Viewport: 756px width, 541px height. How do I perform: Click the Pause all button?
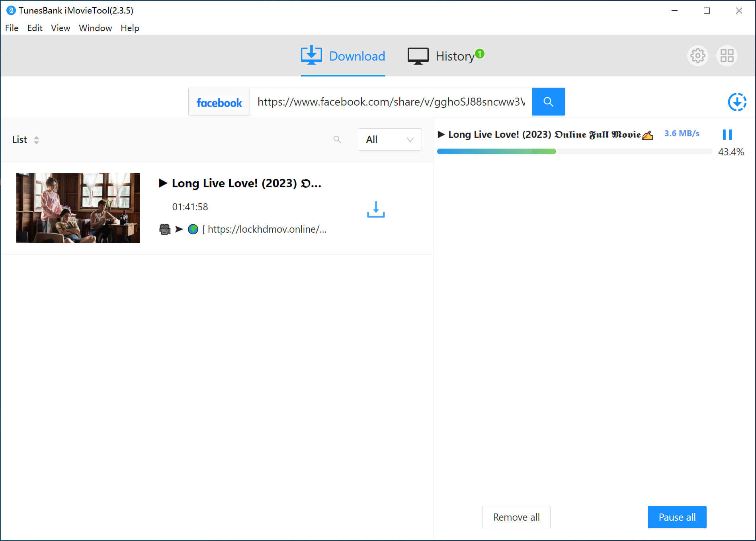(x=677, y=517)
